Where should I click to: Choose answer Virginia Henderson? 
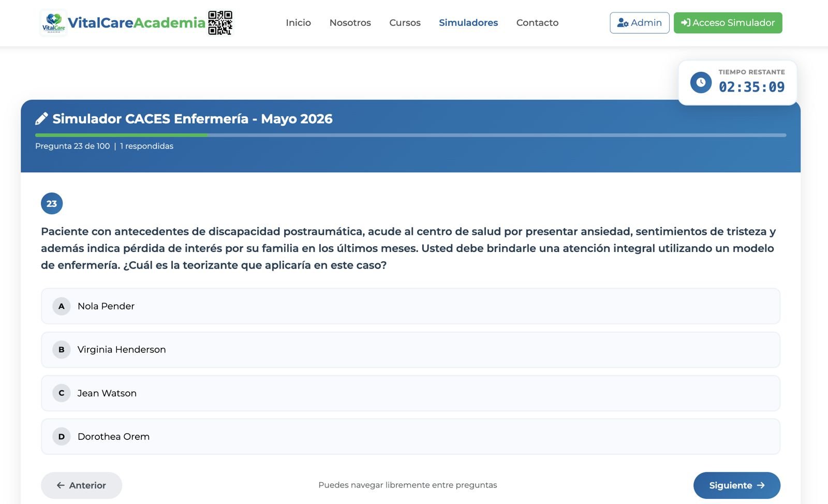[x=410, y=350]
